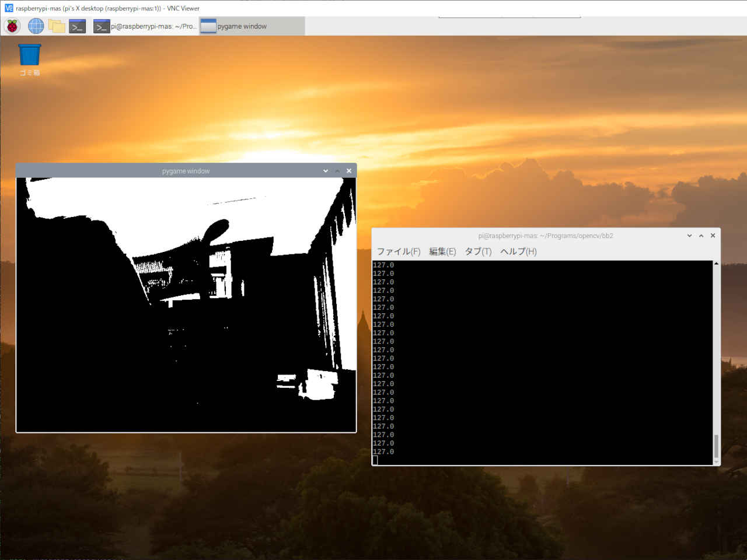Open the タブ(T) menu in terminal
This screenshot has width=747, height=560.
478,251
